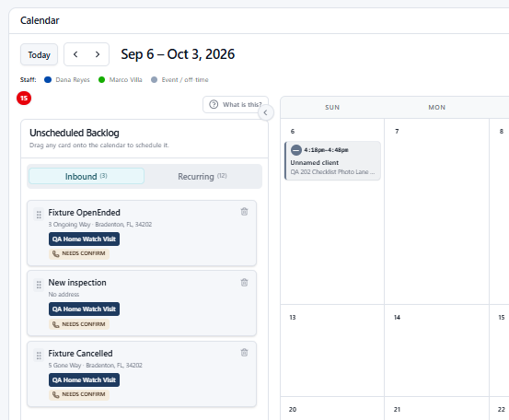Click QA Home Watch Visit tag on Fixture Cancelled
The height and width of the screenshot is (420, 509).
pos(84,380)
